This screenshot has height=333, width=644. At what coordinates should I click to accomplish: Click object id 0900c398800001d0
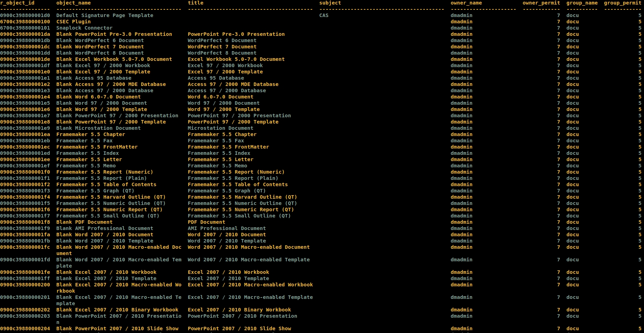pyautogui.click(x=25, y=15)
